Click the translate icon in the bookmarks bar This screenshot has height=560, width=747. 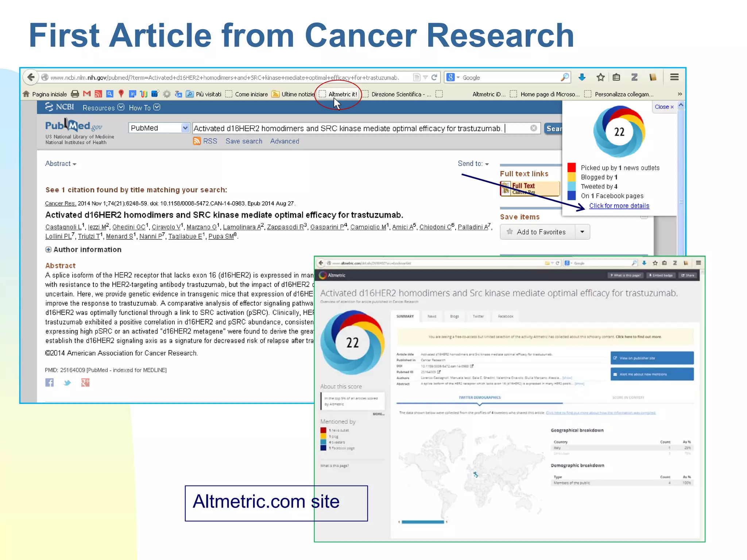point(178,94)
